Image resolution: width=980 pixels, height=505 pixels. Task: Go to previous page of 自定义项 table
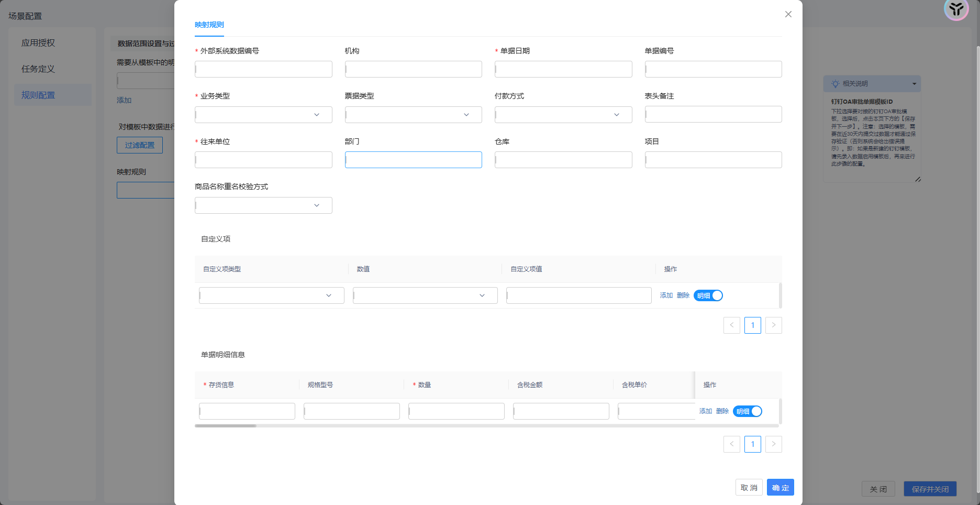coord(732,325)
